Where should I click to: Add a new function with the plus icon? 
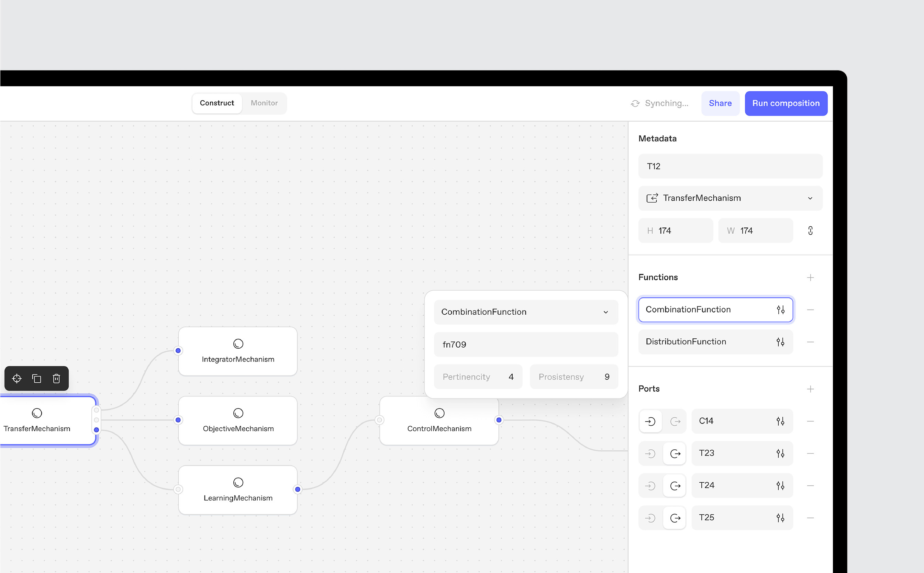[811, 278]
